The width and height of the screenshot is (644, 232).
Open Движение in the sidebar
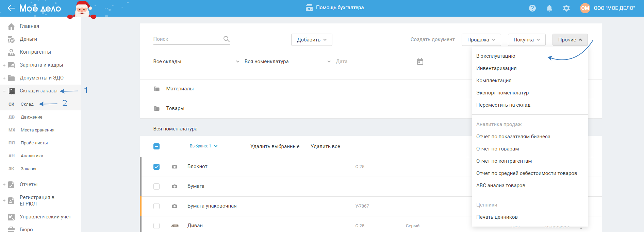[32, 117]
